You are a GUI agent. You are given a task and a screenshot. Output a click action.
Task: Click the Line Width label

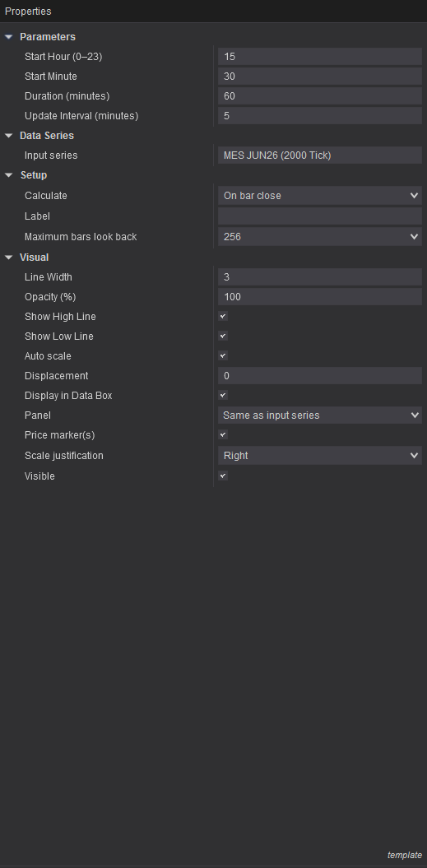tap(49, 276)
